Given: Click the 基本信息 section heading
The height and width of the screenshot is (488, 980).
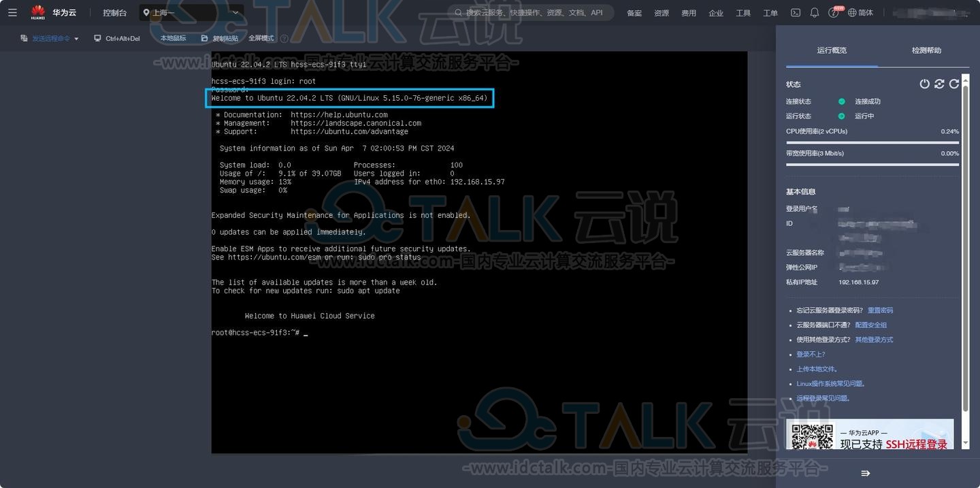Looking at the screenshot, I should pyautogui.click(x=800, y=192).
